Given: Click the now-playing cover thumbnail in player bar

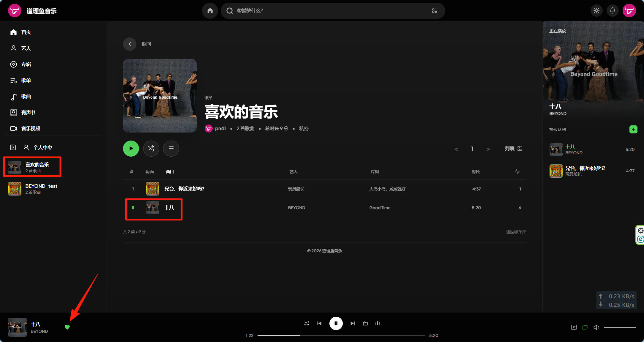Looking at the screenshot, I should click(17, 327).
